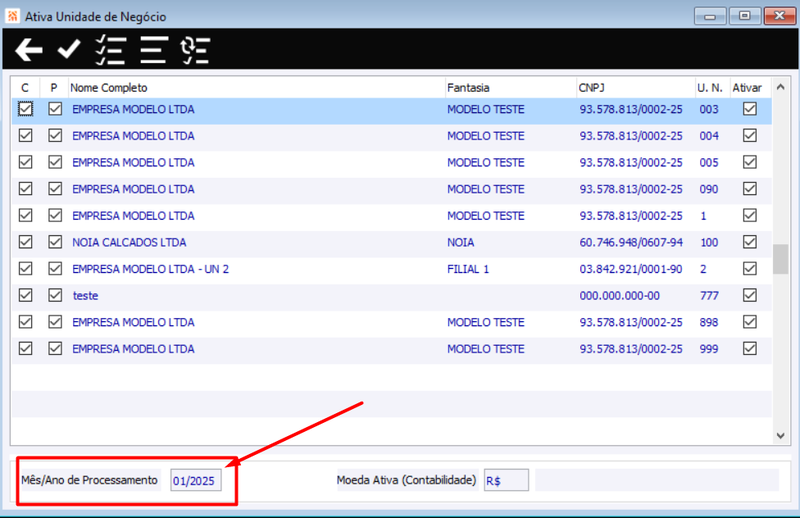Click unit number 003 cell
Screen dimensions: 800x518
709,109
